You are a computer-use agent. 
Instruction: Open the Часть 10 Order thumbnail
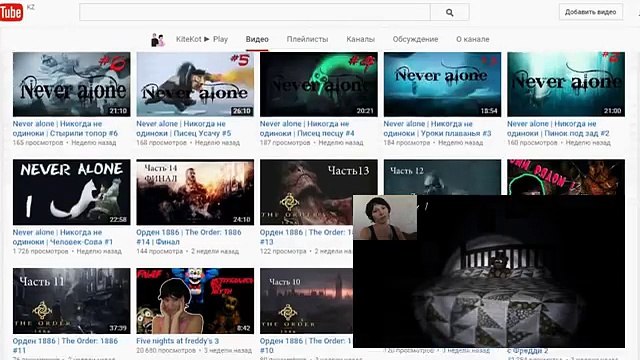tap(306, 301)
